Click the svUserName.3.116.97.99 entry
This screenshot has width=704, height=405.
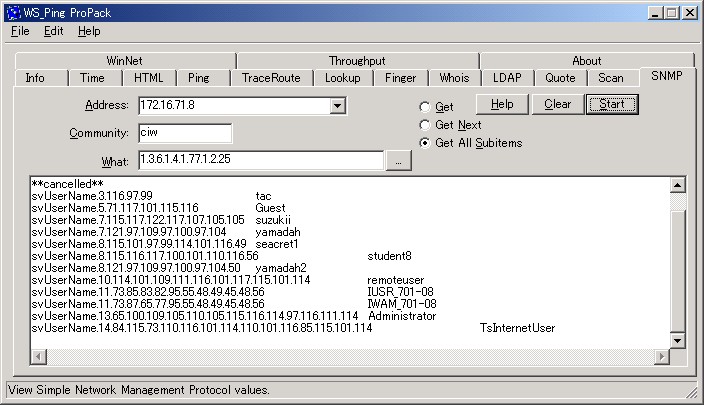(92, 196)
